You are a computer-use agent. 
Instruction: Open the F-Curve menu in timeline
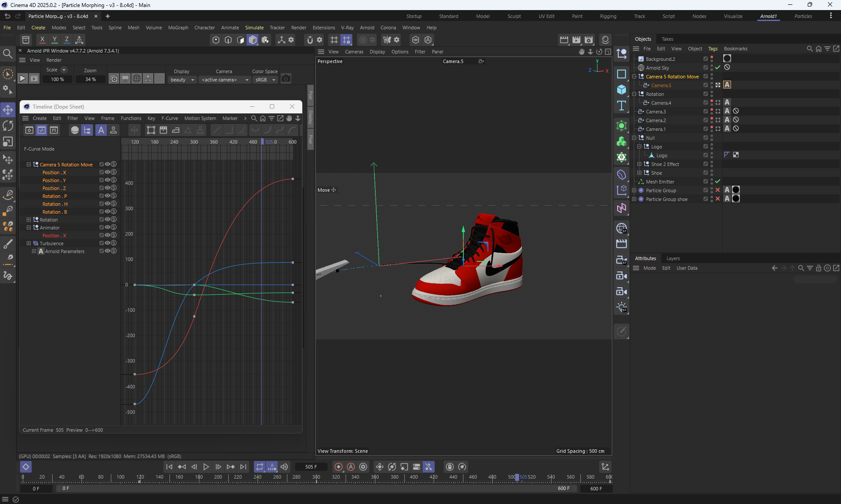click(x=170, y=118)
